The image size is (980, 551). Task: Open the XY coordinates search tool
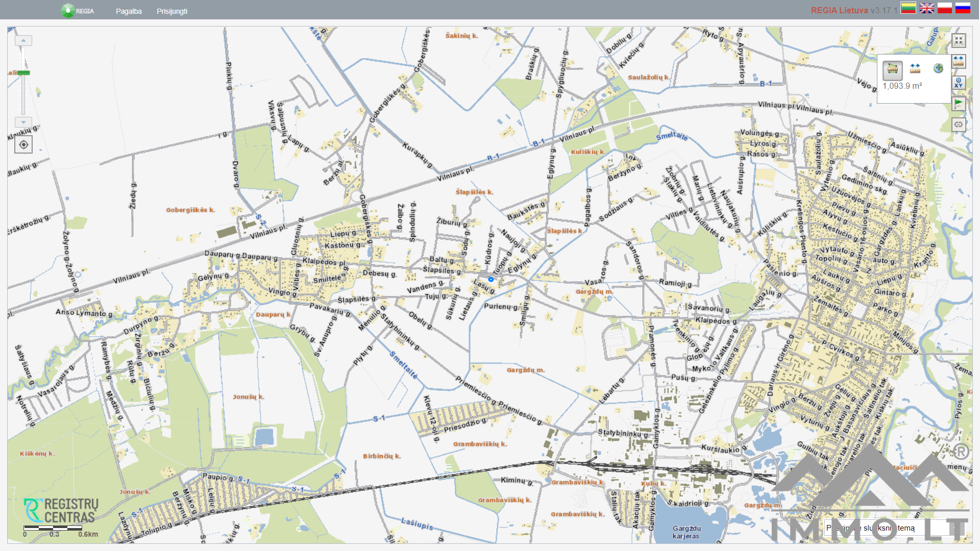(x=959, y=83)
